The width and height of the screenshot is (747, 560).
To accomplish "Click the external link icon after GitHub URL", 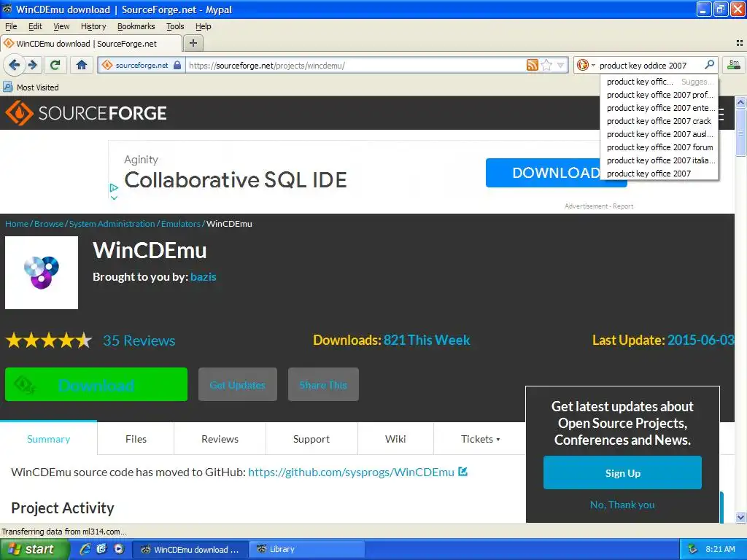I will (462, 472).
